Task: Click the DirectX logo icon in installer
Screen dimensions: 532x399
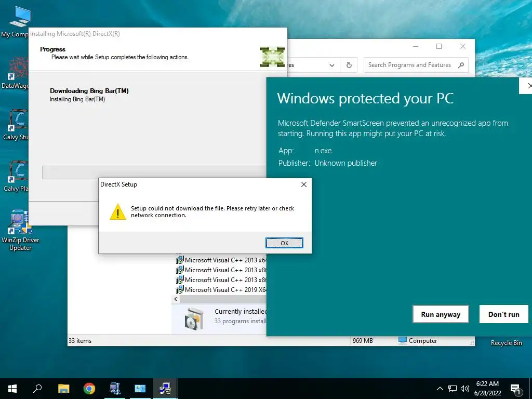Action: (272, 57)
